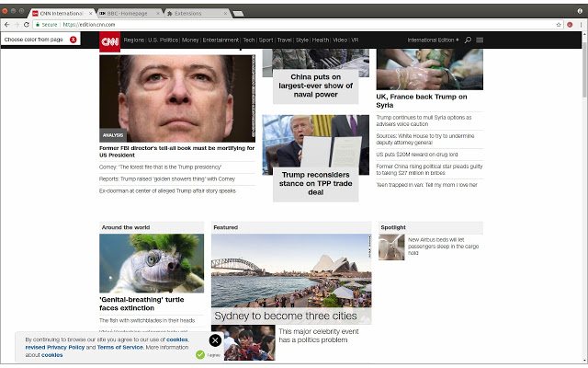The image size is (588, 368).
Task: Open the Chrome three-dot menu
Action: (580, 25)
